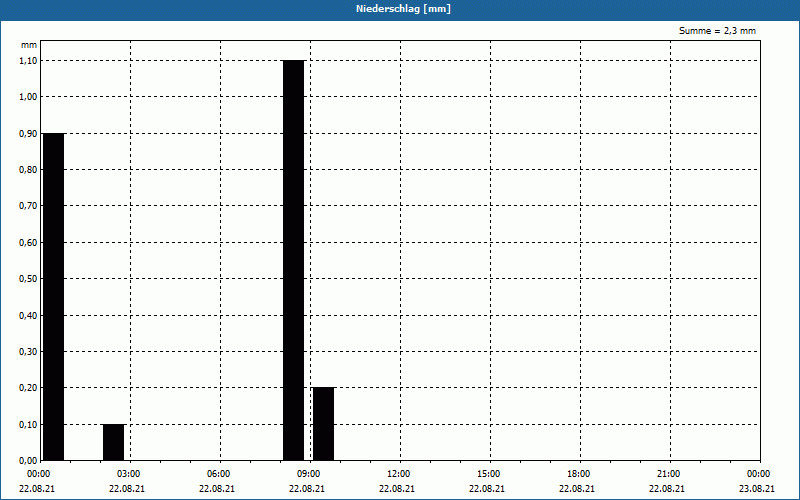Image resolution: width=800 pixels, height=500 pixels.
Task: Click the 21:00 time label
Action: coord(668,474)
